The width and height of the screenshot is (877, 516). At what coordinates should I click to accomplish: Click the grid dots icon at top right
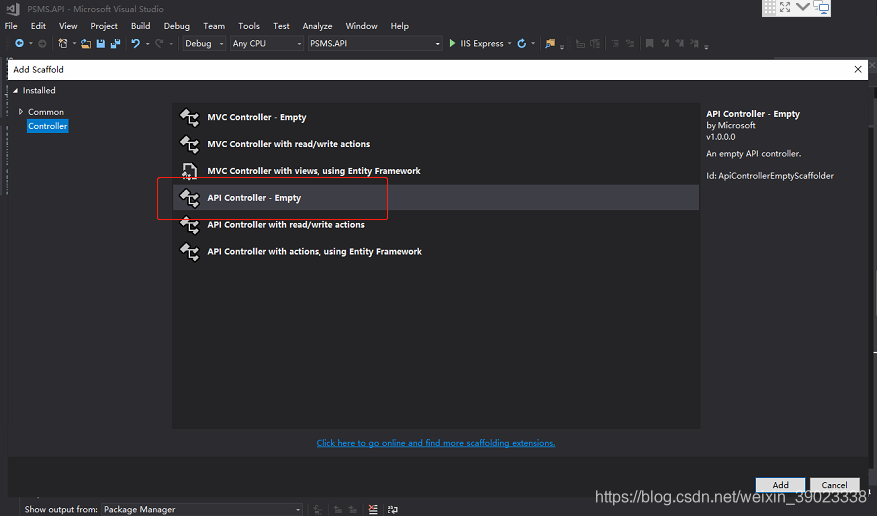(x=770, y=7)
